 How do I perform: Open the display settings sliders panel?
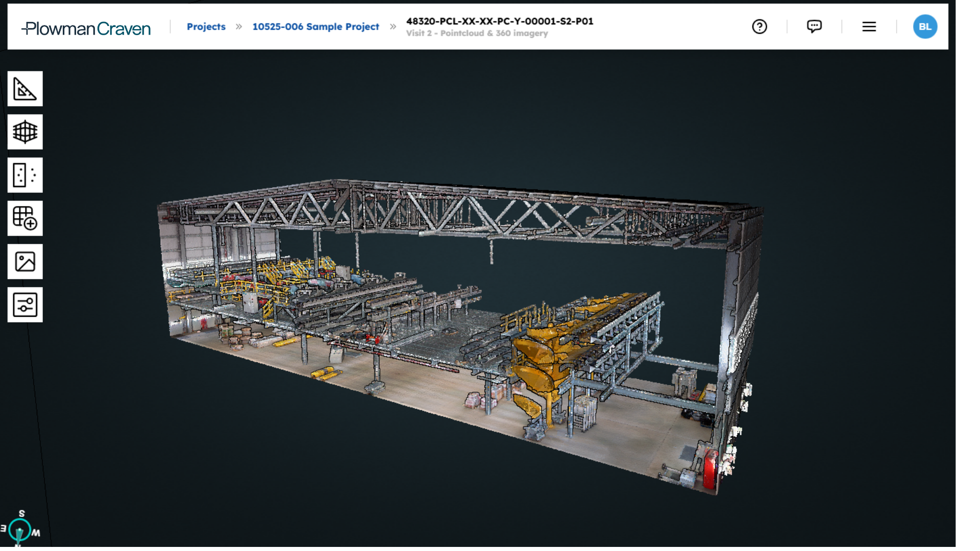(x=25, y=305)
